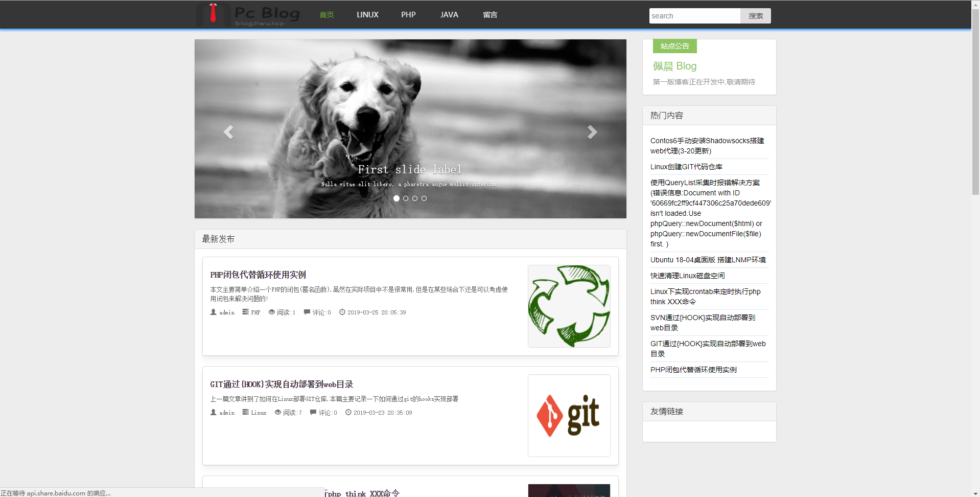The image size is (980, 497).
Task: Open PHP闭包代替循环使用实例 post title
Action: 258,275
